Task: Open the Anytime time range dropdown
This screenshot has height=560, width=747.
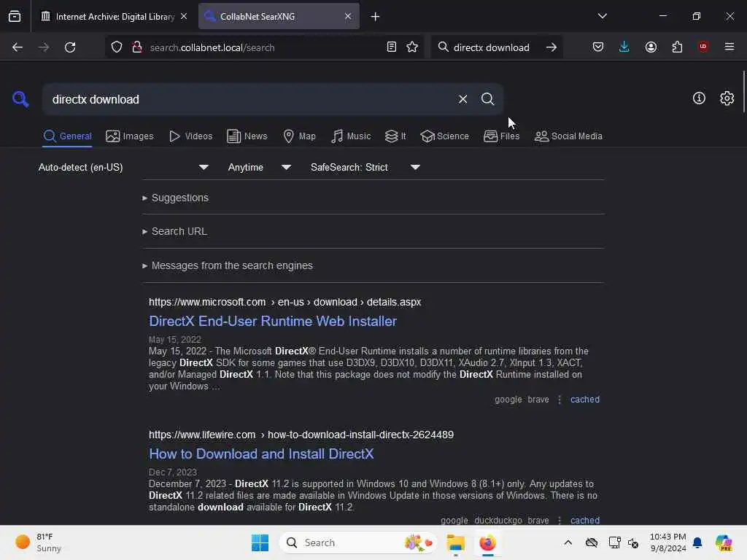Action: (x=259, y=167)
